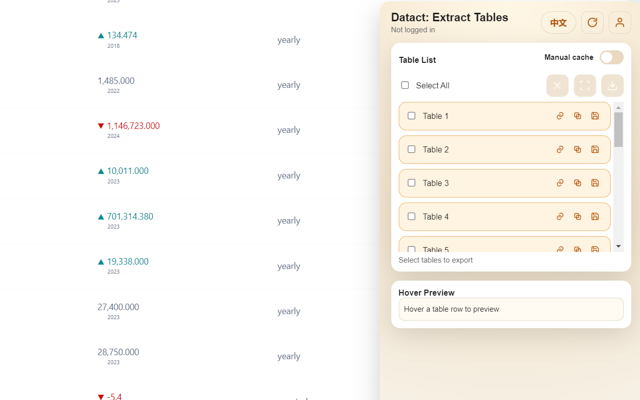This screenshot has height=400, width=640.
Task: Click the copy icon for Table 1
Action: [x=578, y=116]
